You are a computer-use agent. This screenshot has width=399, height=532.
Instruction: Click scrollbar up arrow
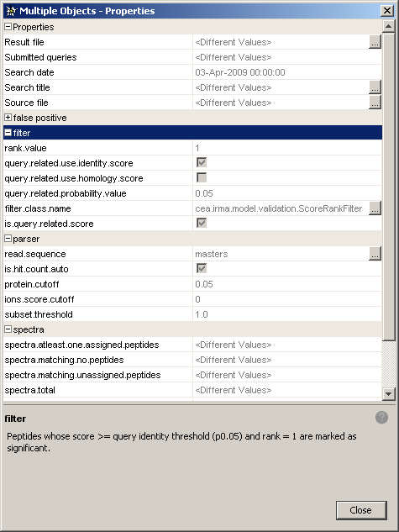pos(388,26)
